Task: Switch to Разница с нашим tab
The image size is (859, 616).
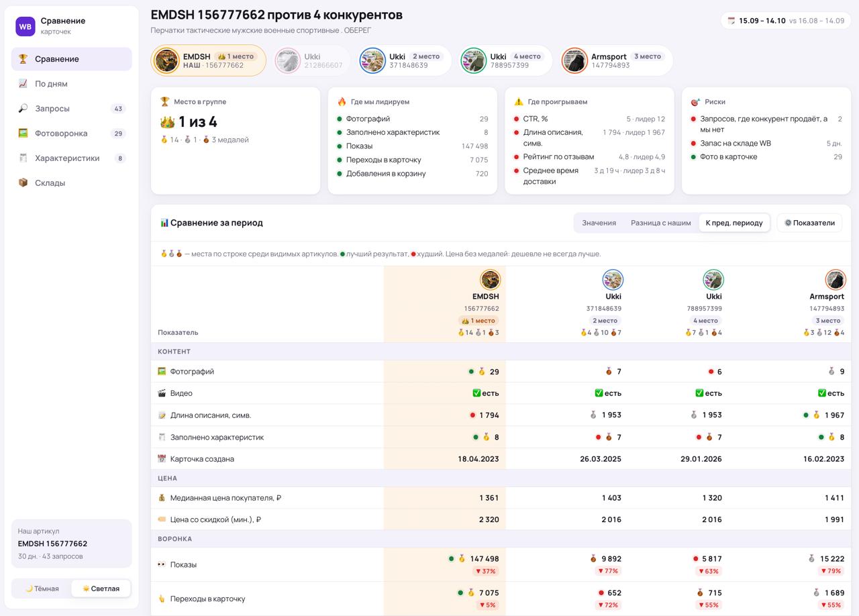Action: [x=661, y=223]
